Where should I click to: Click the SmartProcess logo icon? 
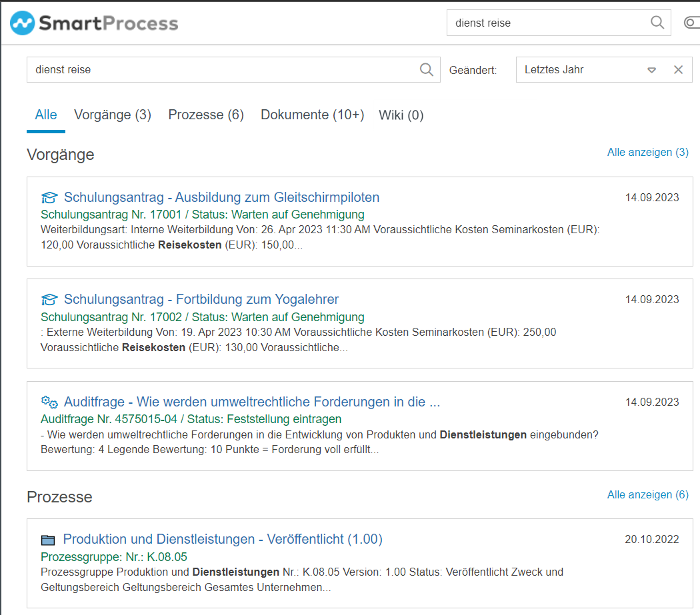pos(23,24)
